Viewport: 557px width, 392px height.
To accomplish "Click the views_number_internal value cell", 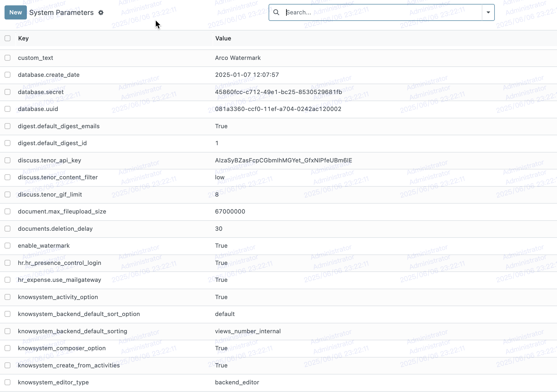I will 248,331.
